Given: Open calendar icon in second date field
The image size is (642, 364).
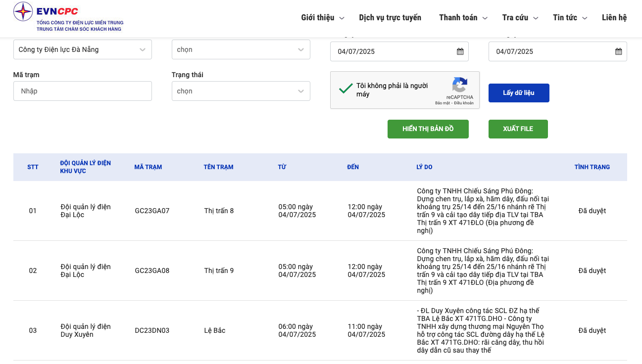Looking at the screenshot, I should coord(618,51).
